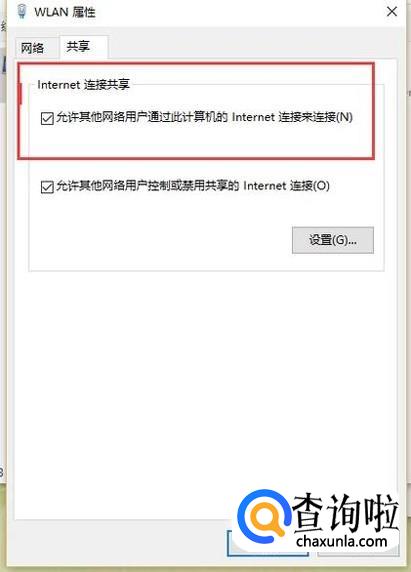Click the 查询啦 Chinese watermark text
This screenshot has height=572, width=411.
(x=345, y=512)
